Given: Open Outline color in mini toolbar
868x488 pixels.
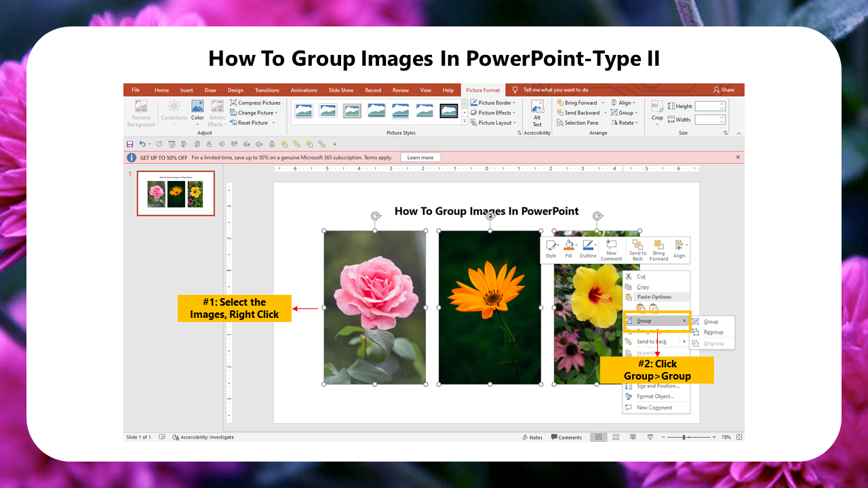Looking at the screenshot, I should [x=588, y=249].
